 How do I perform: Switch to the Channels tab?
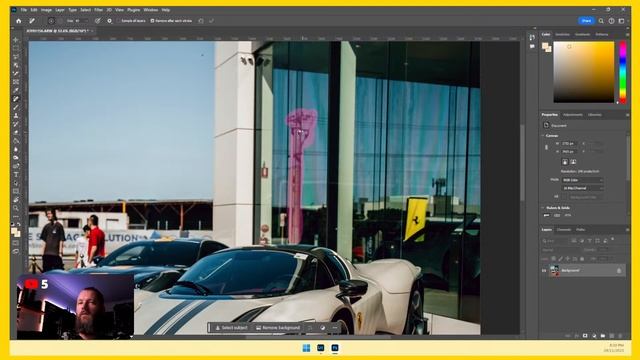(564, 230)
